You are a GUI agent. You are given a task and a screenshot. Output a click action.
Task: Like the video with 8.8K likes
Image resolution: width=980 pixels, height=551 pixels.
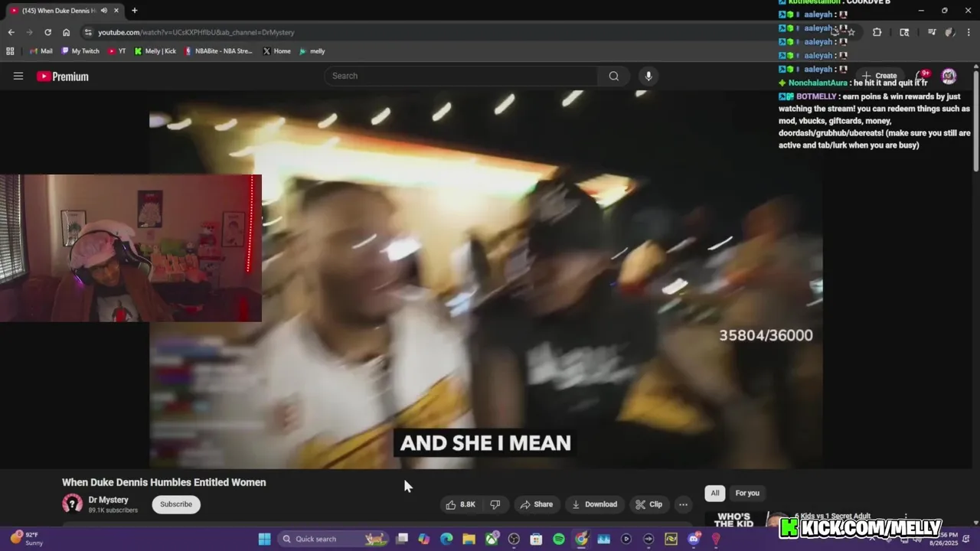(x=460, y=504)
